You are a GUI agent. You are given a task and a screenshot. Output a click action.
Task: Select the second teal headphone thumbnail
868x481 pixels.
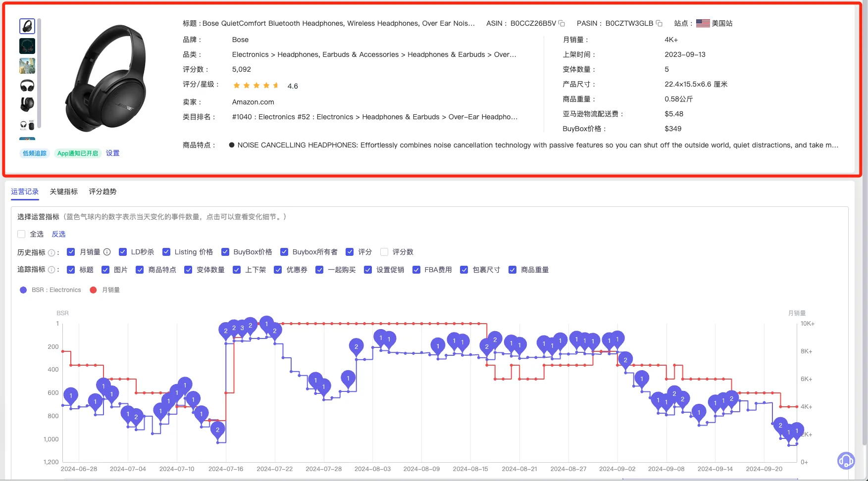[27, 46]
